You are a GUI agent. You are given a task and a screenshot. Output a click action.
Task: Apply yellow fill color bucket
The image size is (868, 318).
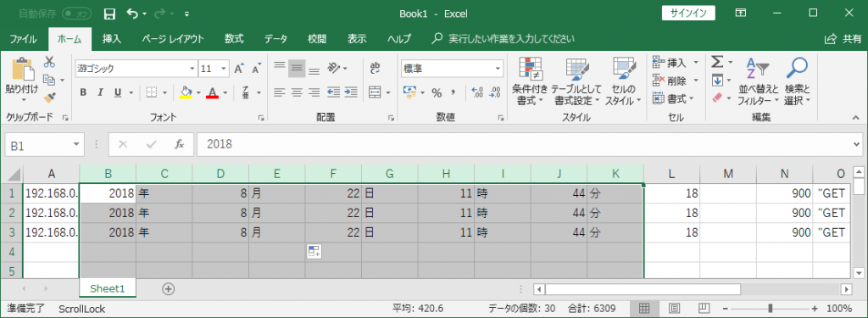(x=186, y=92)
